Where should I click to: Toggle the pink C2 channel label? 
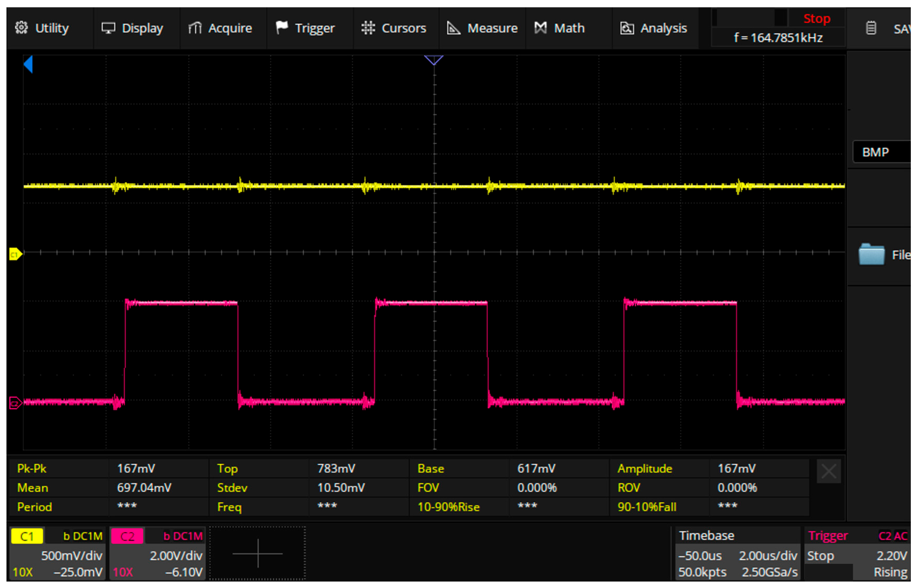pos(127,536)
